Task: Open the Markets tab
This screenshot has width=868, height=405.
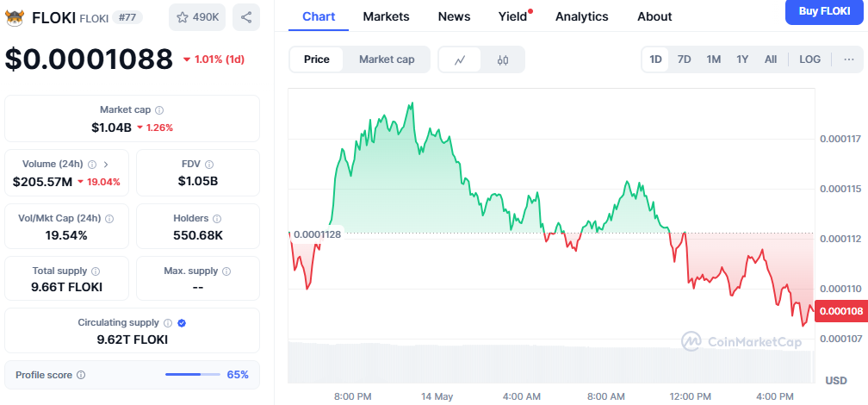Action: tap(386, 16)
